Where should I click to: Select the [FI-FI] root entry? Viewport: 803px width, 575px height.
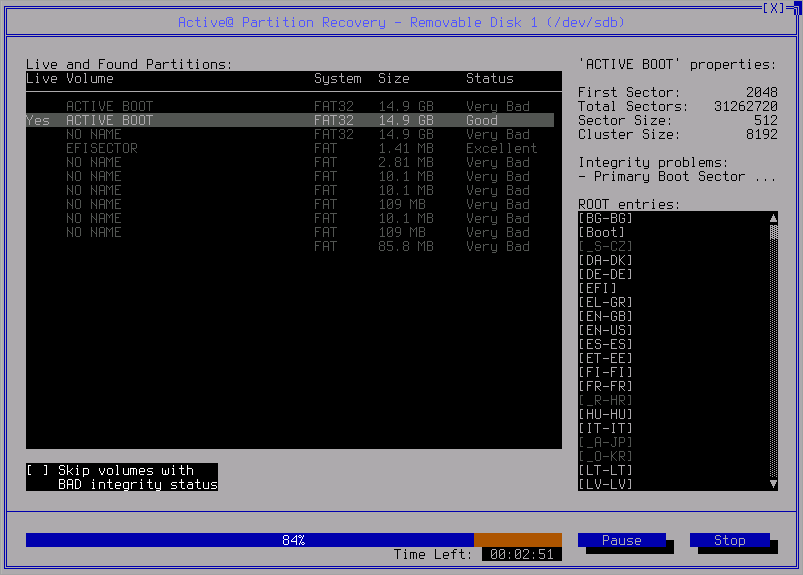point(605,372)
